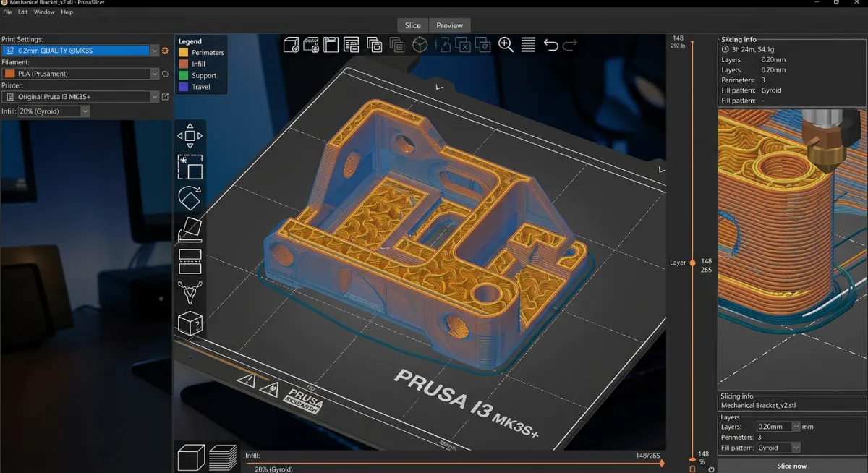
Task: Click the Slice now button
Action: pyautogui.click(x=792, y=466)
